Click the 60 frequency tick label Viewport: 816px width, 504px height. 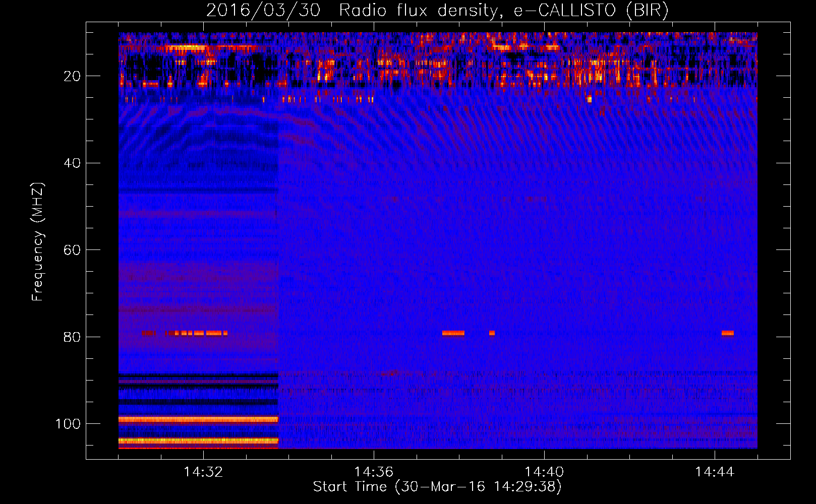[x=72, y=250]
